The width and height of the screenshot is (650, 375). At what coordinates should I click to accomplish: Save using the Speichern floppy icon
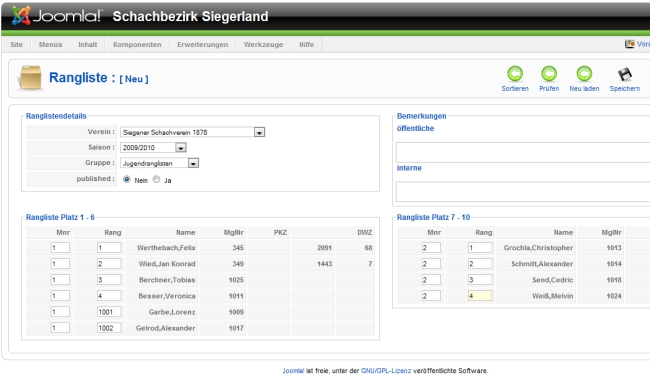click(625, 74)
